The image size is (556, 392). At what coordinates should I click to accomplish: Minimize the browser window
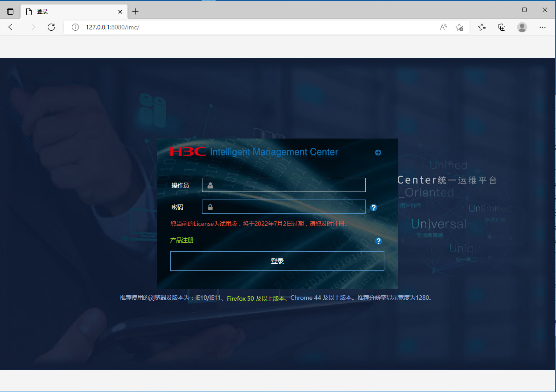504,10
